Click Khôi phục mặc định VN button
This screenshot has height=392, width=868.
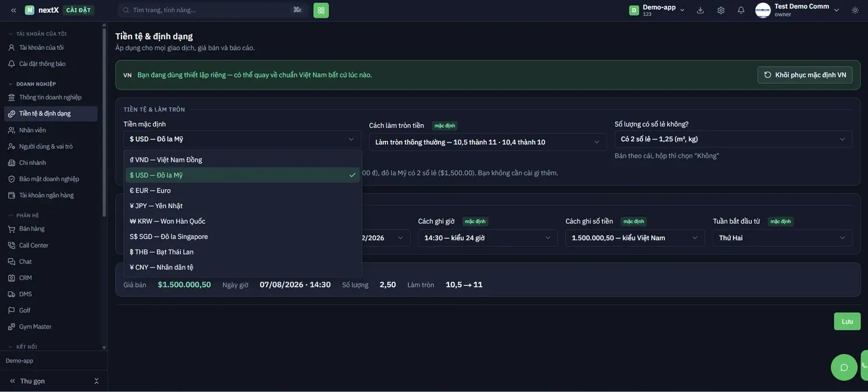pyautogui.click(x=805, y=75)
